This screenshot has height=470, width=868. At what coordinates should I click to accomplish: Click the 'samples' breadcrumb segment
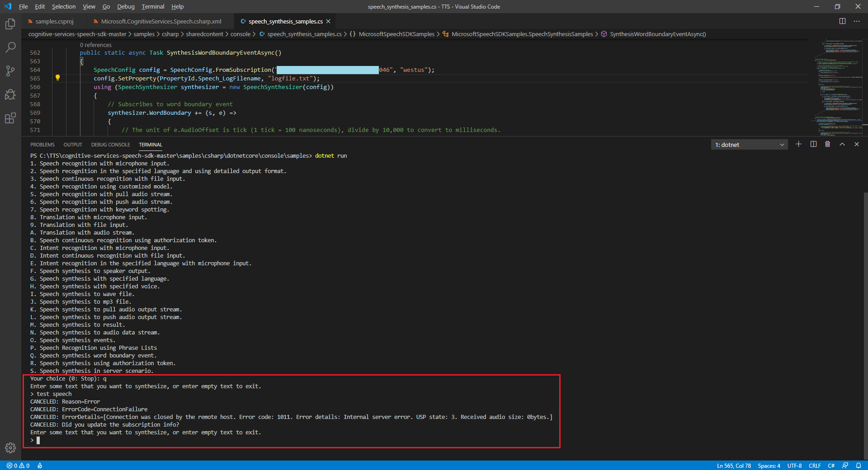point(144,34)
